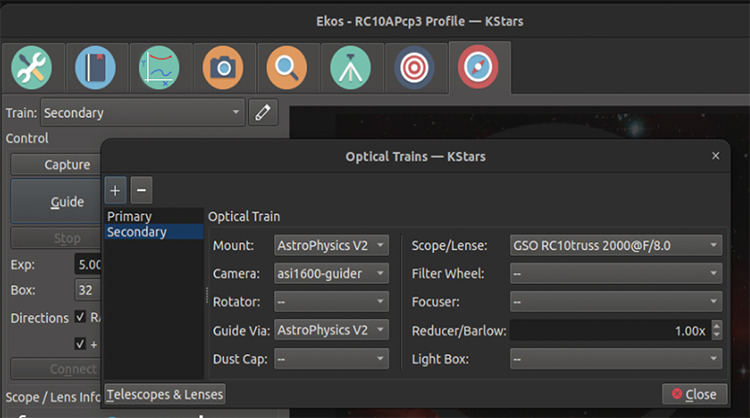Switch to the Focus tab magnifier icon
The image size is (750, 418).
point(287,67)
